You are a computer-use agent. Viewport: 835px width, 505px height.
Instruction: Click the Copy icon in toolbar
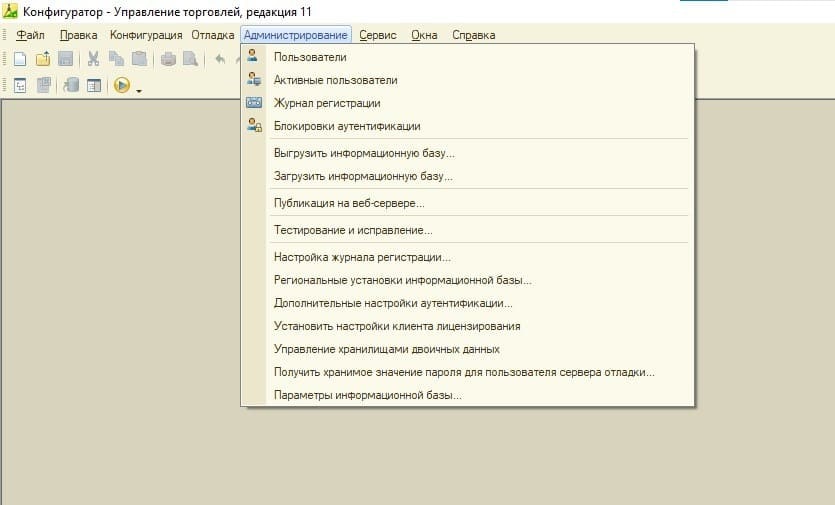click(x=116, y=59)
